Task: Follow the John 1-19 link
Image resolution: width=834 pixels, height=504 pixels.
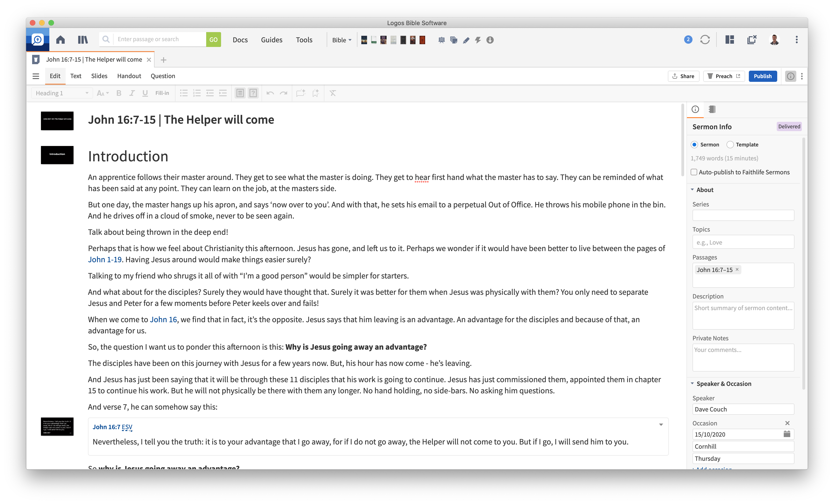Action: point(104,259)
